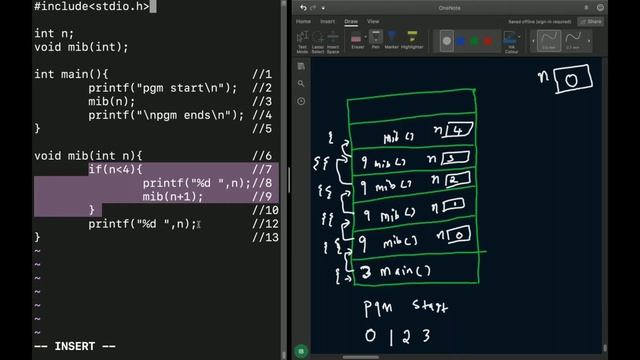This screenshot has width=640, height=360.
Task: Open the feedback smiley icon
Action: (x=600, y=8)
